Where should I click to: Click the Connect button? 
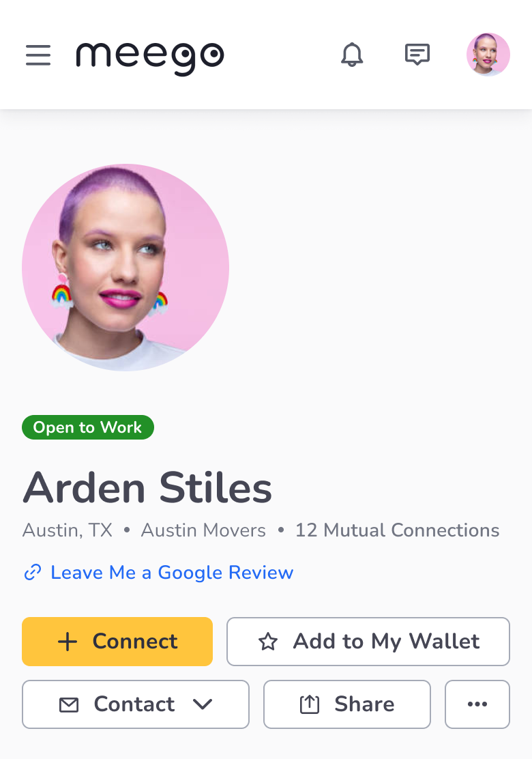pos(117,642)
